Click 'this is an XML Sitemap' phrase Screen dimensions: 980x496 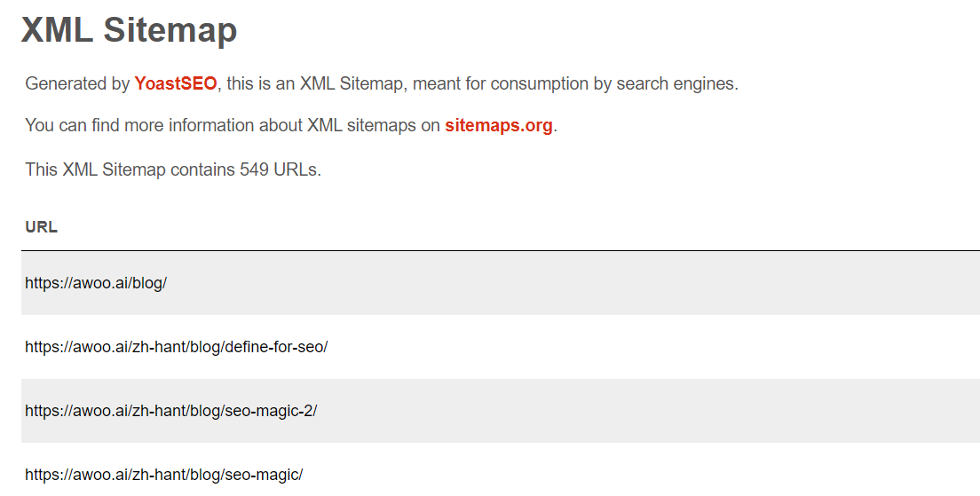click(x=314, y=83)
